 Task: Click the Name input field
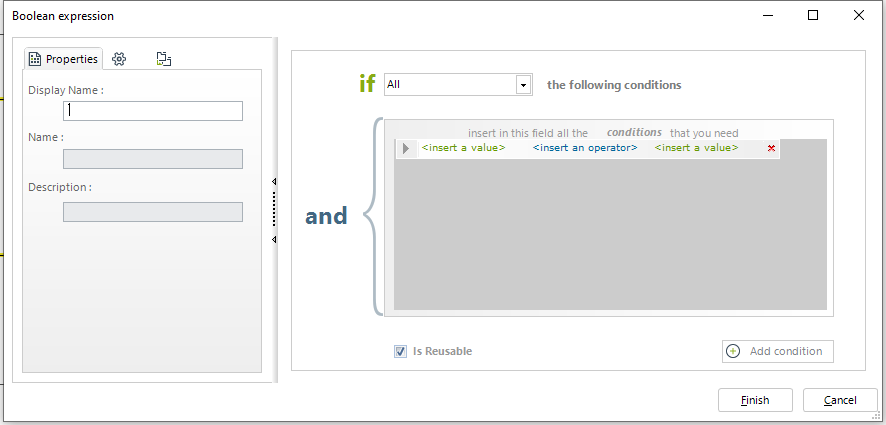click(153, 159)
